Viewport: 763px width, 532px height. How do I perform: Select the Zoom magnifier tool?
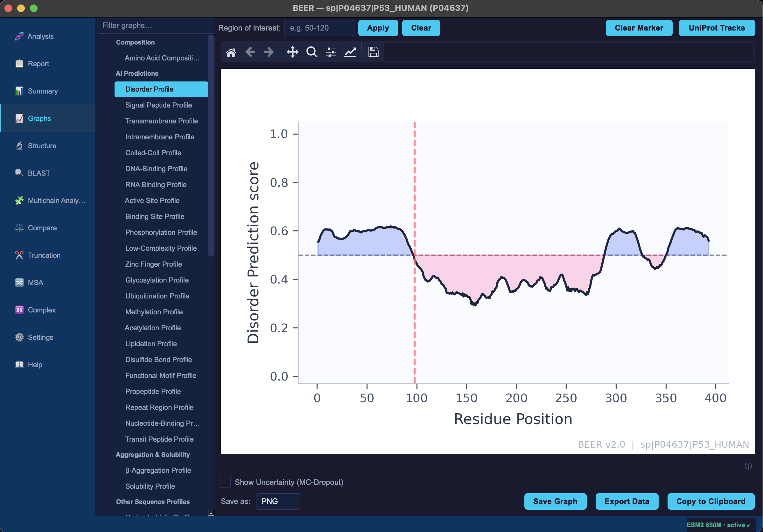[312, 52]
